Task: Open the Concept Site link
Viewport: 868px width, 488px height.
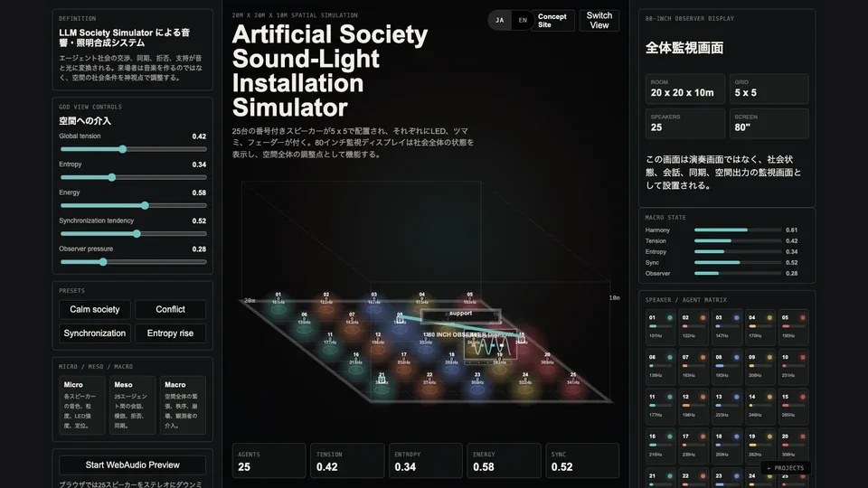Action: 552,21
